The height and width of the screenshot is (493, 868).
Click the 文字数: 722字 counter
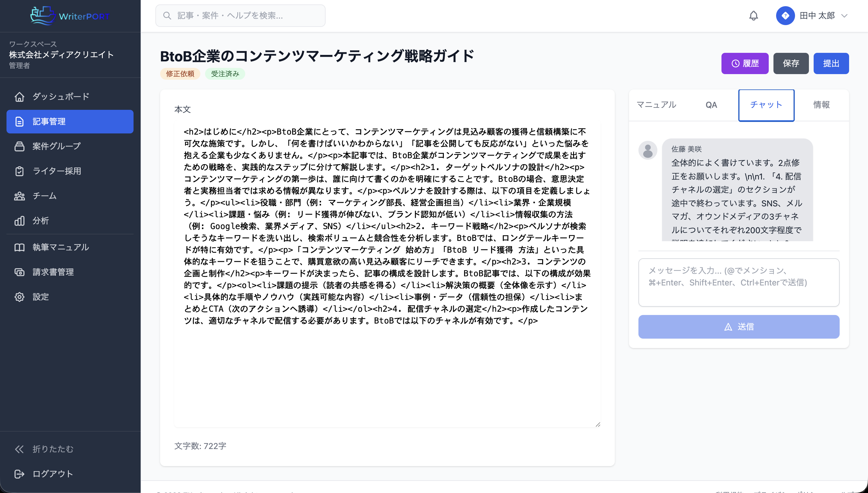pyautogui.click(x=200, y=446)
